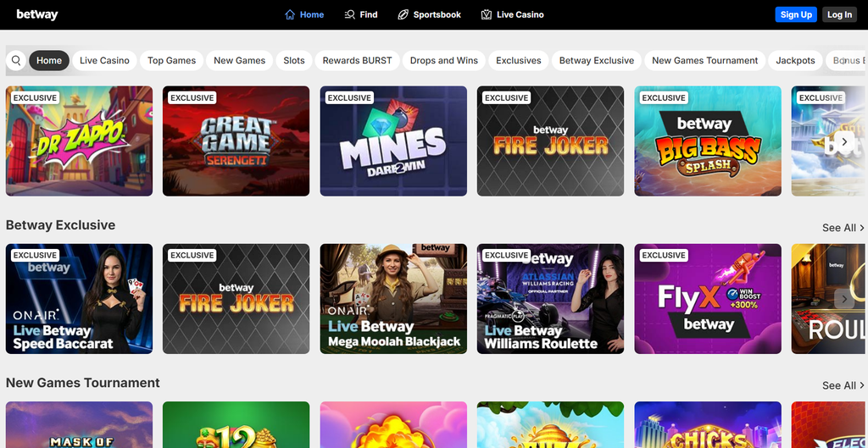Click the Home house icon in top navigation
This screenshot has height=448, width=868.
(x=290, y=15)
